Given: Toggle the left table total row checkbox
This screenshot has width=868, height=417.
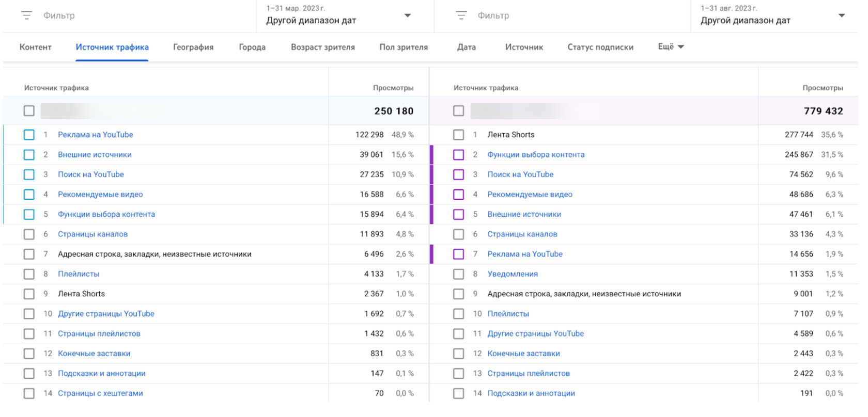Looking at the screenshot, I should click(x=29, y=111).
